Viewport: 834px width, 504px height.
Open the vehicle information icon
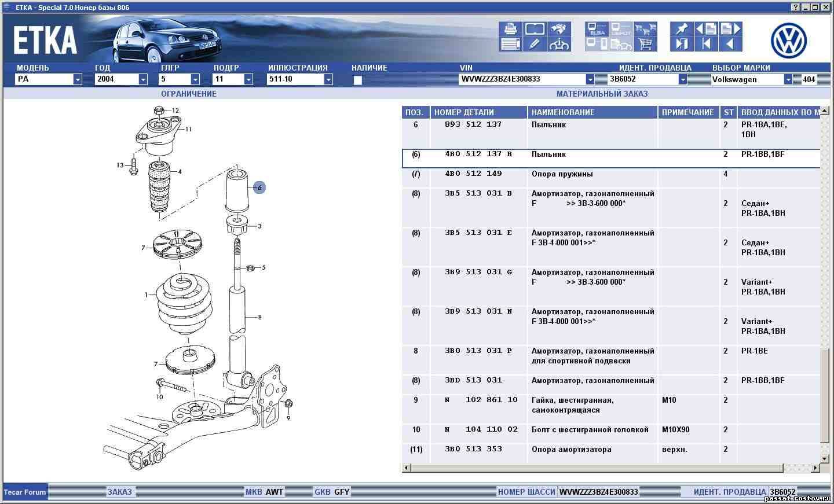pos(559,44)
